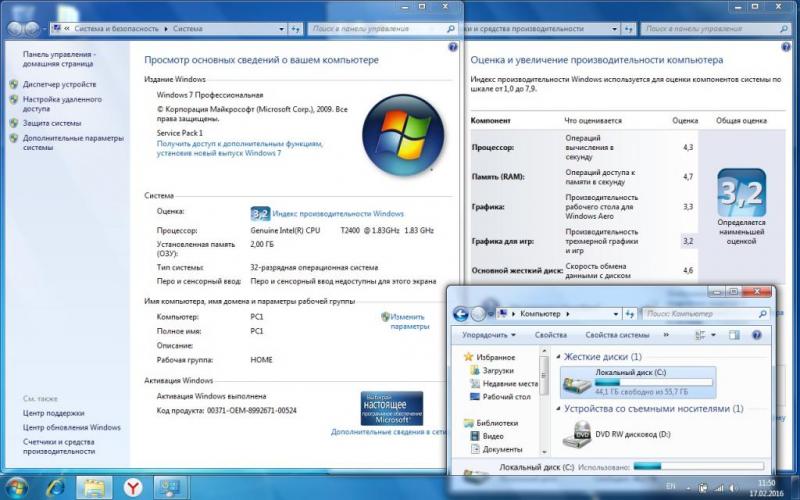The height and width of the screenshot is (500, 800).
Task: Open Центр поддержки link
Action: tap(54, 413)
